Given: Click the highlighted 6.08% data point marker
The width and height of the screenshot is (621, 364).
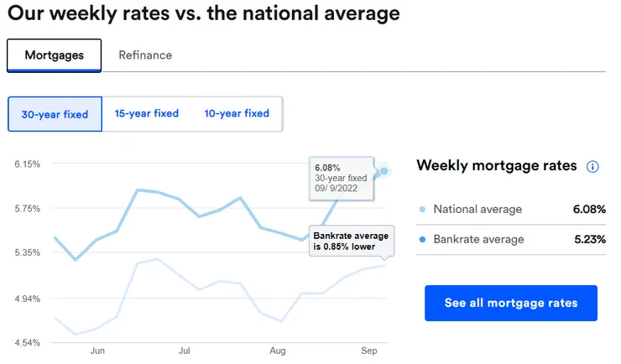Looking at the screenshot, I should 384,171.
